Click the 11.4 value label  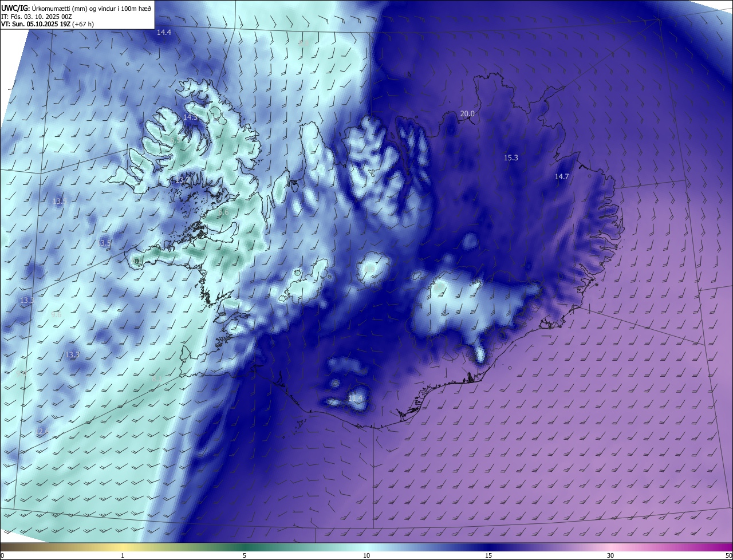(356, 398)
